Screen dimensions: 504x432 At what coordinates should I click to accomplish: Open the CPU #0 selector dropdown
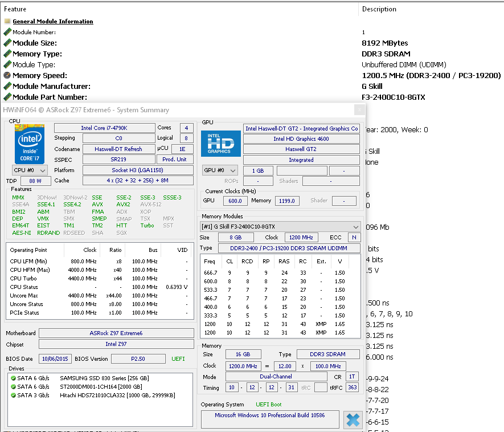tap(30, 170)
